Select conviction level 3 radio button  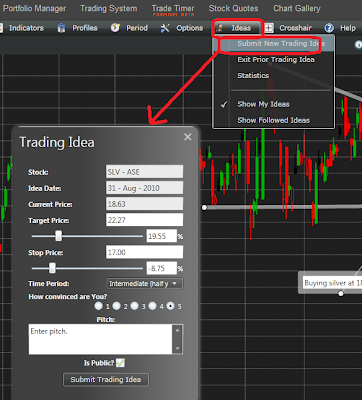[134, 306]
